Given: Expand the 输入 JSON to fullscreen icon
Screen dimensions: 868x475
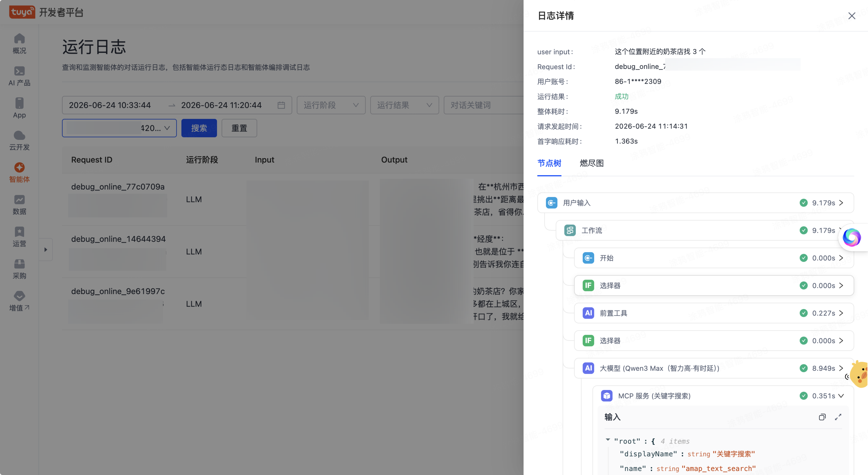Looking at the screenshot, I should 838,417.
